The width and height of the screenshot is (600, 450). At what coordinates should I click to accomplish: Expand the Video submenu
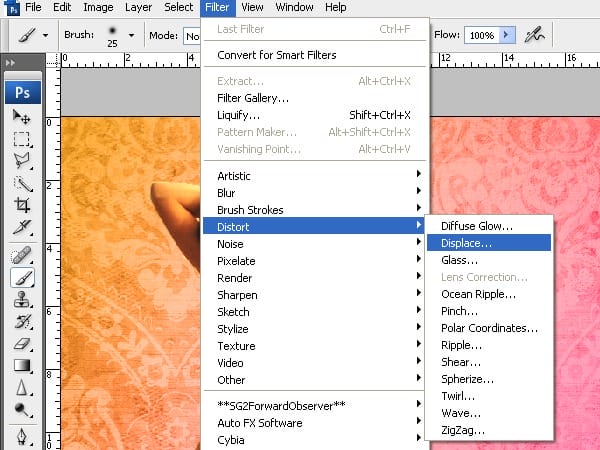(x=315, y=363)
